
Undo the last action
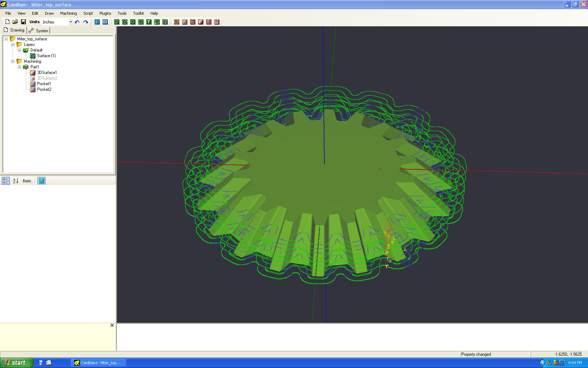pyautogui.click(x=77, y=22)
